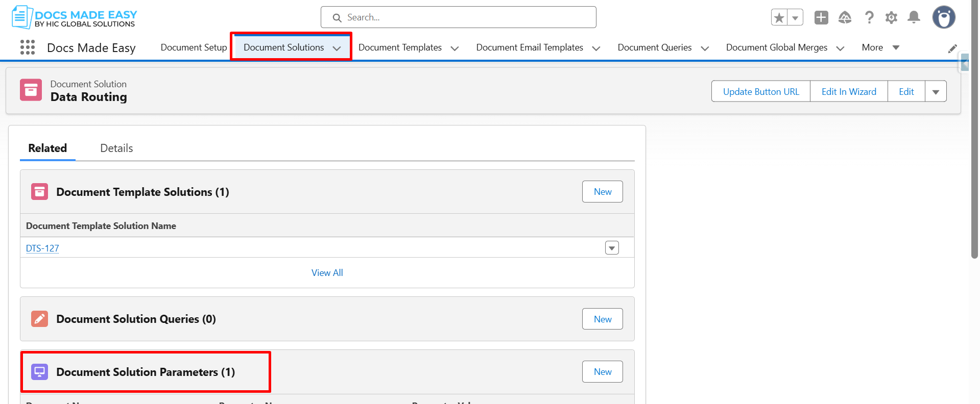Expand the Document Queries tab chevron

[705, 48]
